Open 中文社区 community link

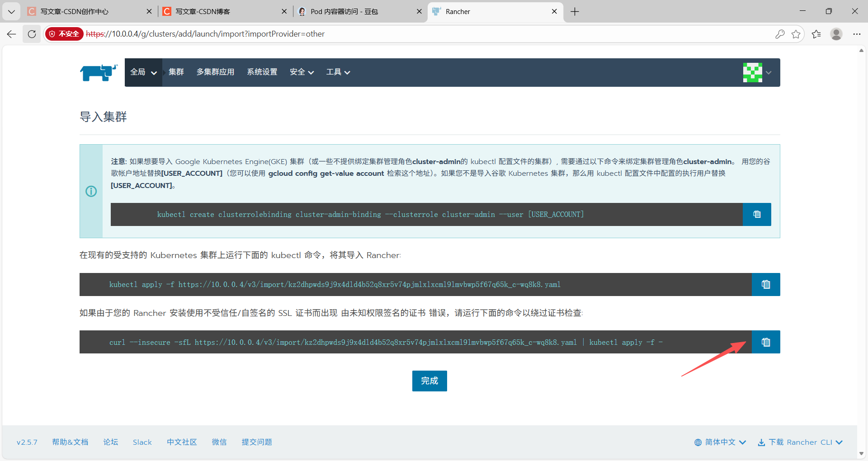[182, 442]
